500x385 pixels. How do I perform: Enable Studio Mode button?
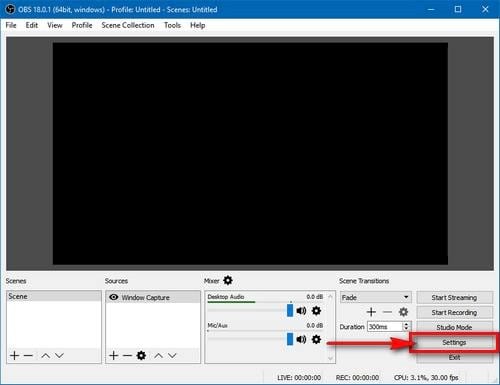pos(454,327)
